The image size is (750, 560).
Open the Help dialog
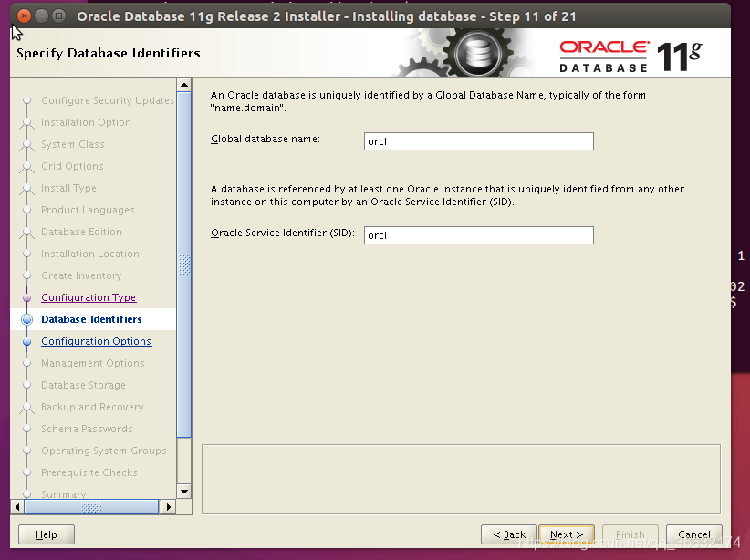[47, 534]
